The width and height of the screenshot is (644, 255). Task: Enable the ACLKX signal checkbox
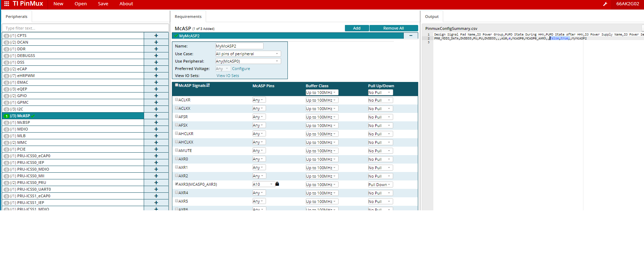coord(177,108)
